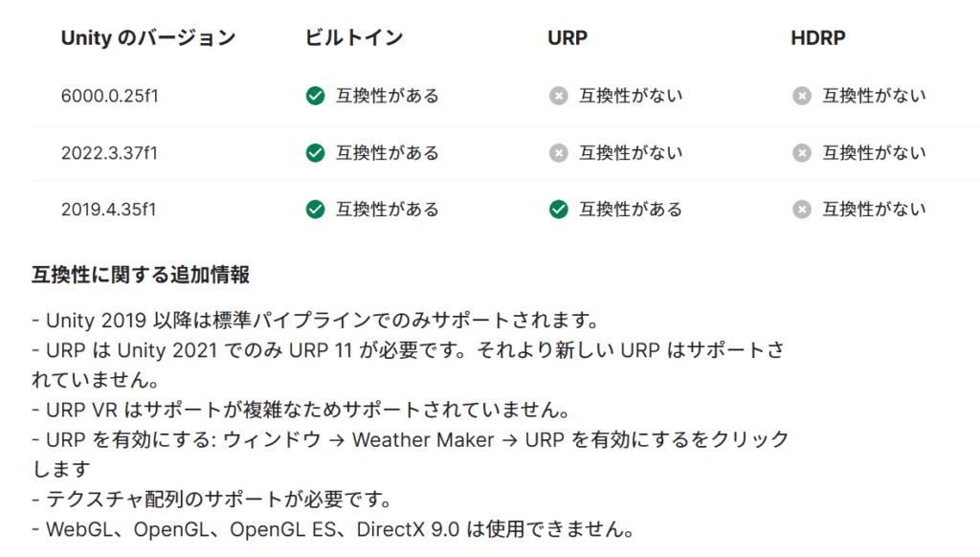Click grey X icon for 6000.0.25f1 HDRP

click(x=802, y=96)
